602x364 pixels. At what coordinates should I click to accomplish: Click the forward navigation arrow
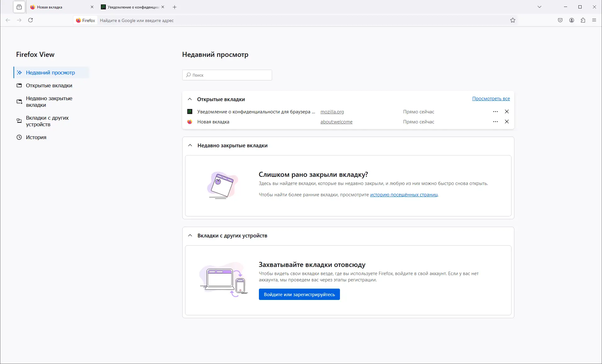(19, 20)
